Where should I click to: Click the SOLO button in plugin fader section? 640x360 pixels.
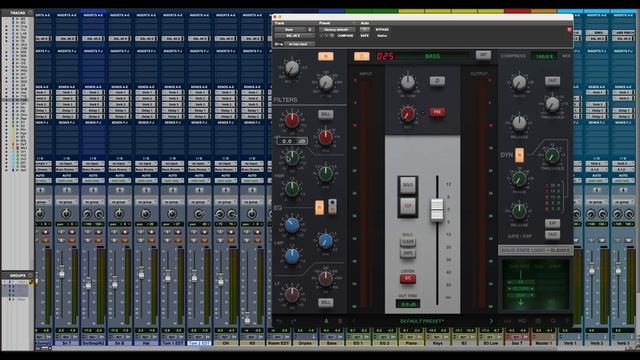click(407, 185)
